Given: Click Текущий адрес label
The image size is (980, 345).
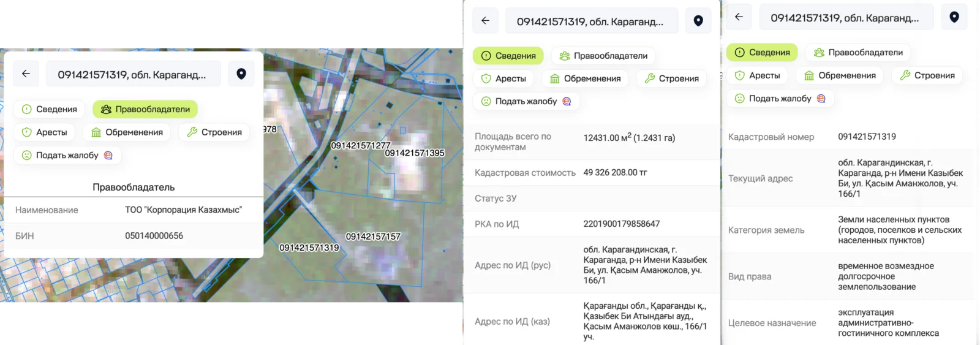Looking at the screenshot, I should click(760, 178).
